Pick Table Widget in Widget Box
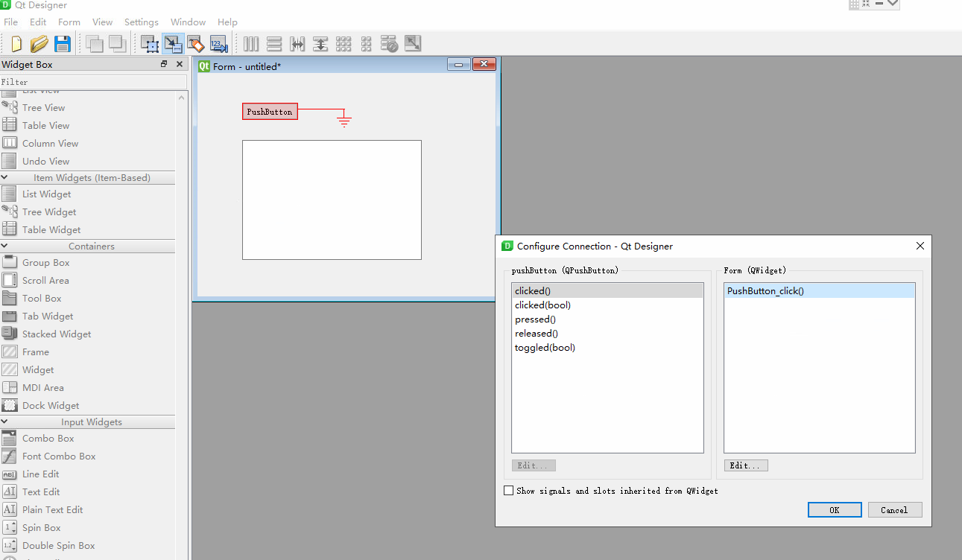 tap(51, 230)
